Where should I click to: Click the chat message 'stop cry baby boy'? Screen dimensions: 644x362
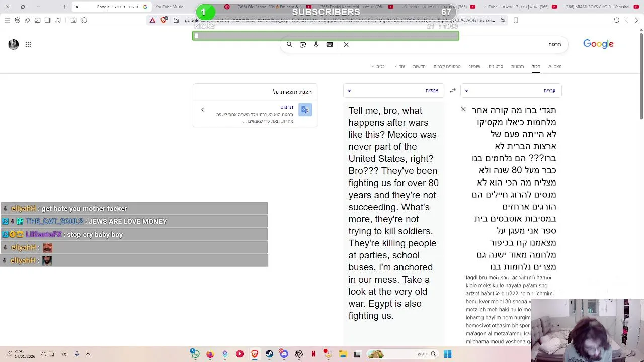coord(95,235)
